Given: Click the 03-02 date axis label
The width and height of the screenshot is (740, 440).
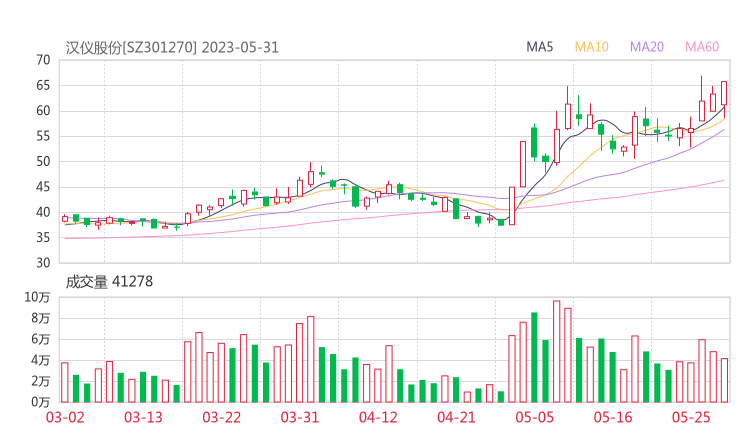Looking at the screenshot, I should (x=65, y=417).
